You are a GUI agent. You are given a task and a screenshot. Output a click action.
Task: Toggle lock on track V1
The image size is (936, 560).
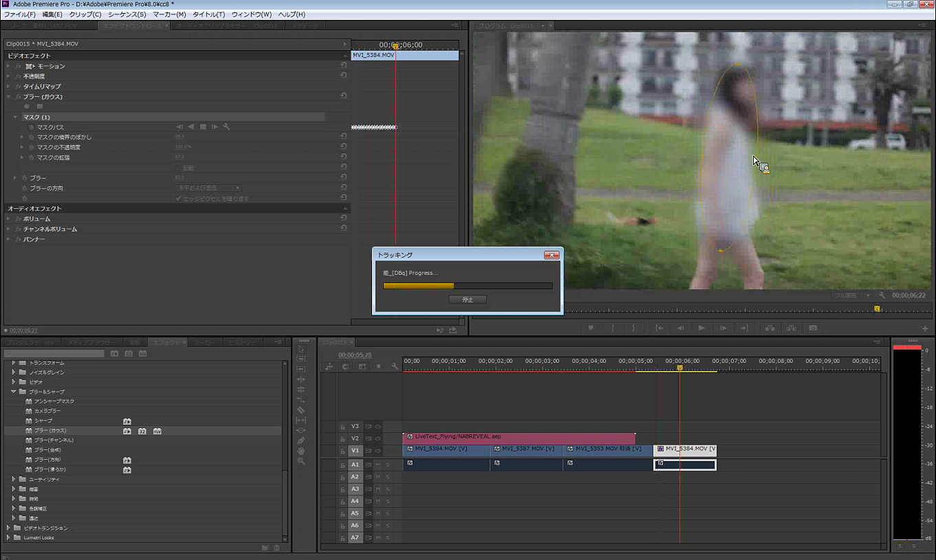(x=342, y=451)
